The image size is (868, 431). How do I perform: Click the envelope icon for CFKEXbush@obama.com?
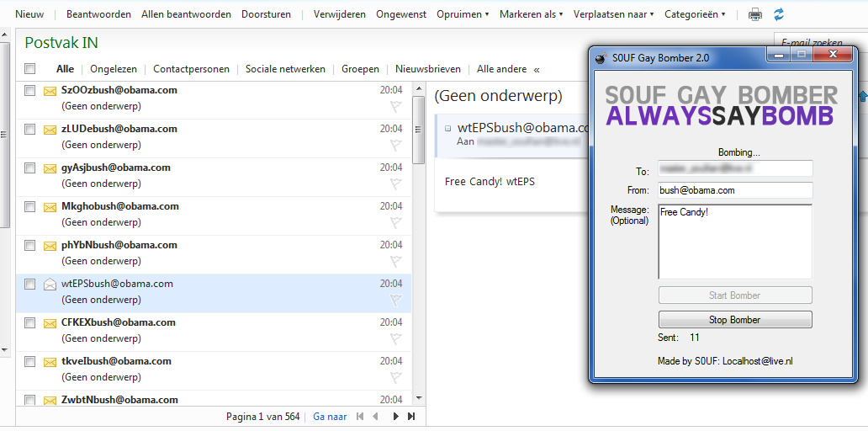click(50, 323)
